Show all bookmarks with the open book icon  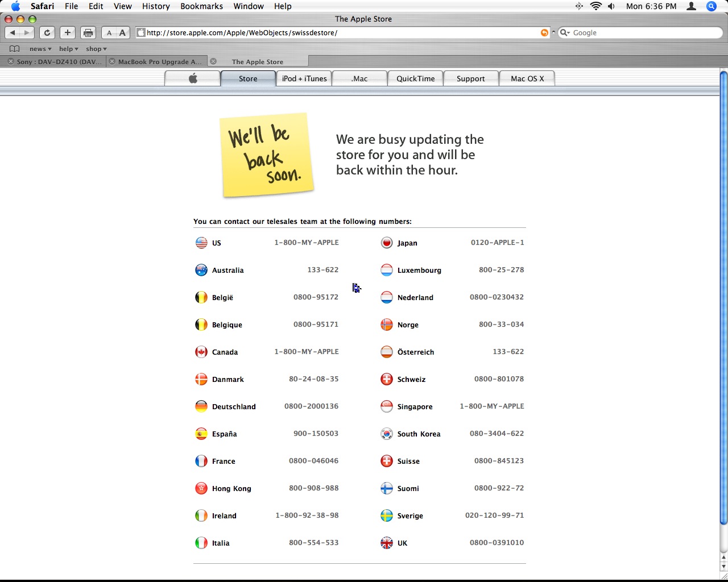tap(15, 48)
